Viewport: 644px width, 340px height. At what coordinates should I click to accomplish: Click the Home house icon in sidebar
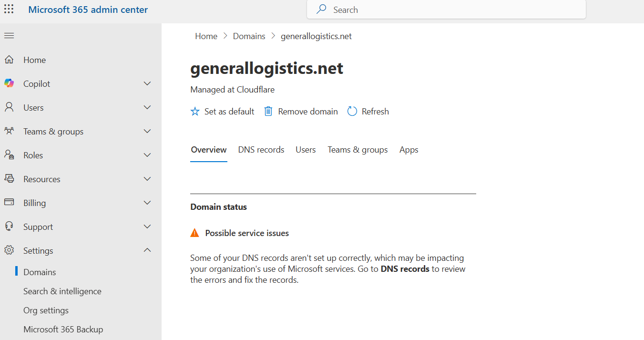coord(9,60)
